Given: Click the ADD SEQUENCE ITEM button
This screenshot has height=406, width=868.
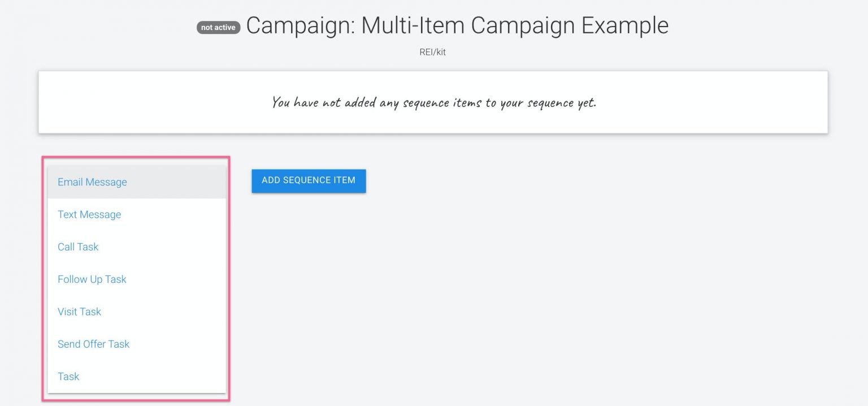Looking at the screenshot, I should 309,180.
